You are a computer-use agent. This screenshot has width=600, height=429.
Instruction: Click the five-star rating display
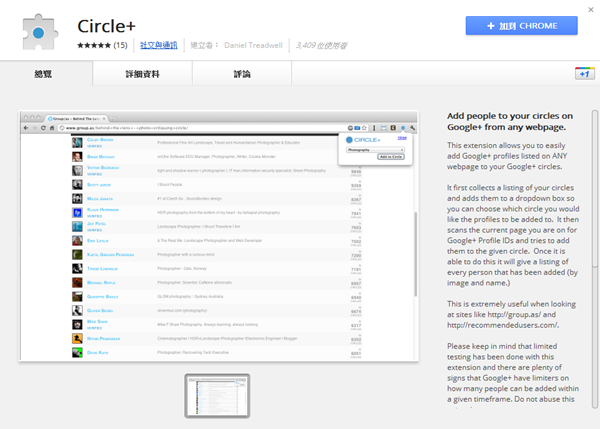click(94, 45)
